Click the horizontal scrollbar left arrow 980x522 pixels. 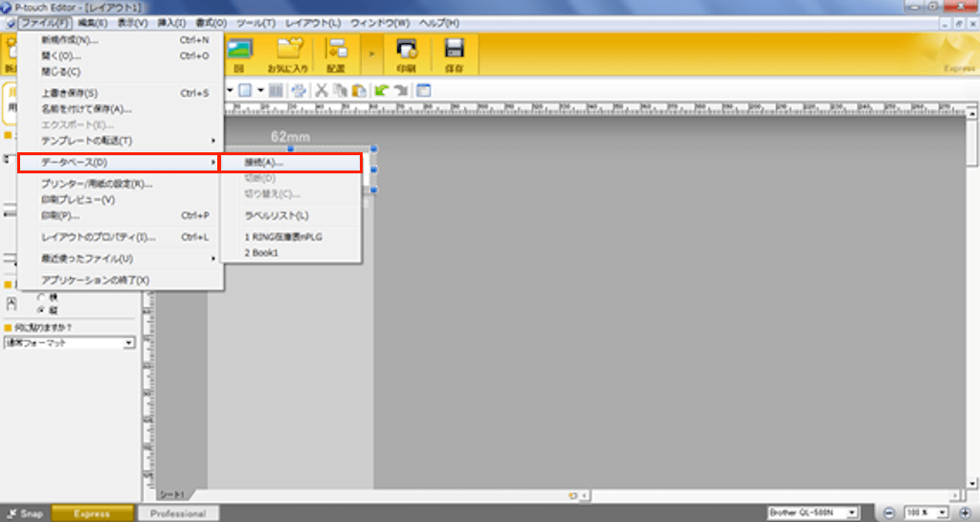coord(585,496)
